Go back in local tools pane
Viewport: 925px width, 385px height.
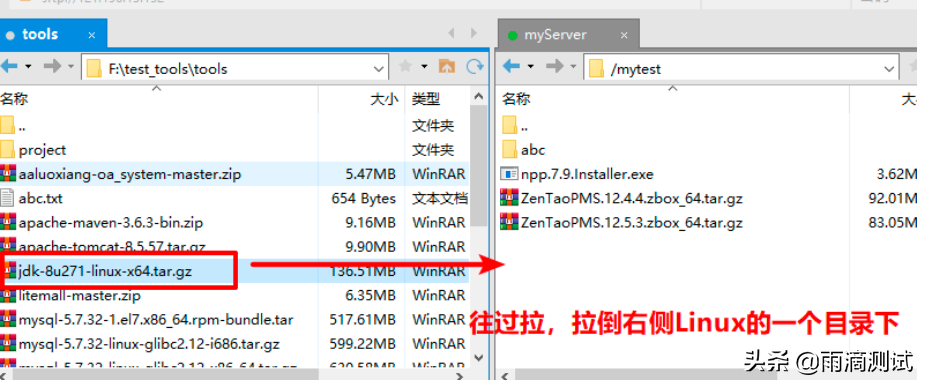coord(9,67)
